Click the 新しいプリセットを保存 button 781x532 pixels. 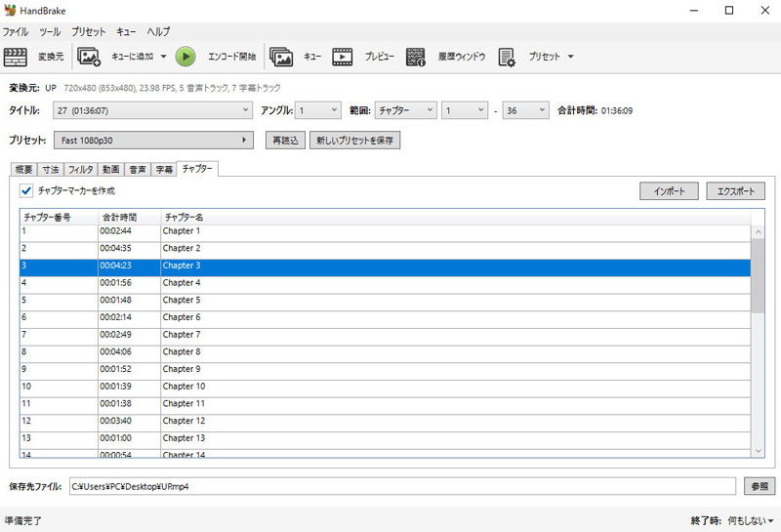pos(354,141)
